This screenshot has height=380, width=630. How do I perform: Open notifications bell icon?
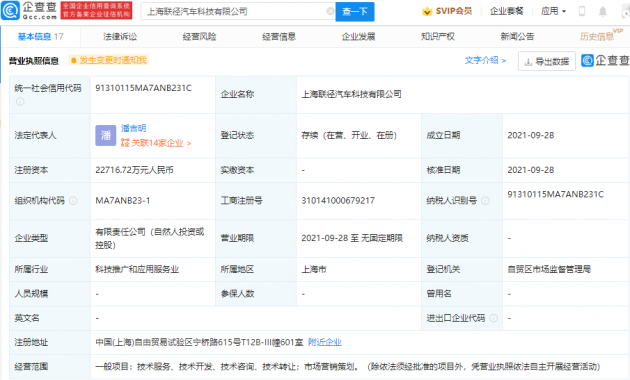(x=603, y=11)
